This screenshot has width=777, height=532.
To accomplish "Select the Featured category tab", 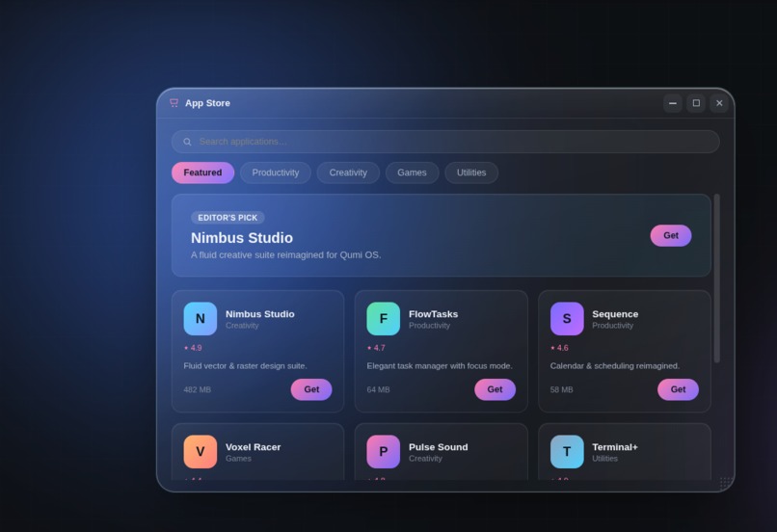I will click(x=202, y=173).
